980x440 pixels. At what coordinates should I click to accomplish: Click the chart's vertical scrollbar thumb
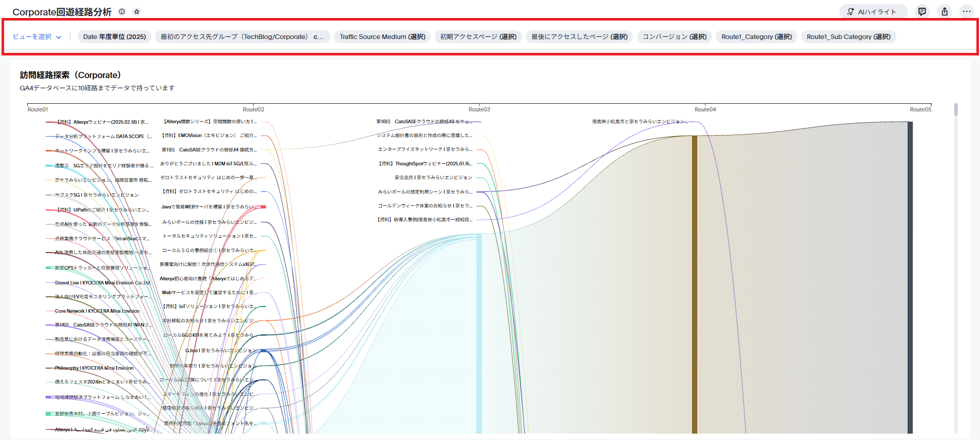tap(956, 109)
